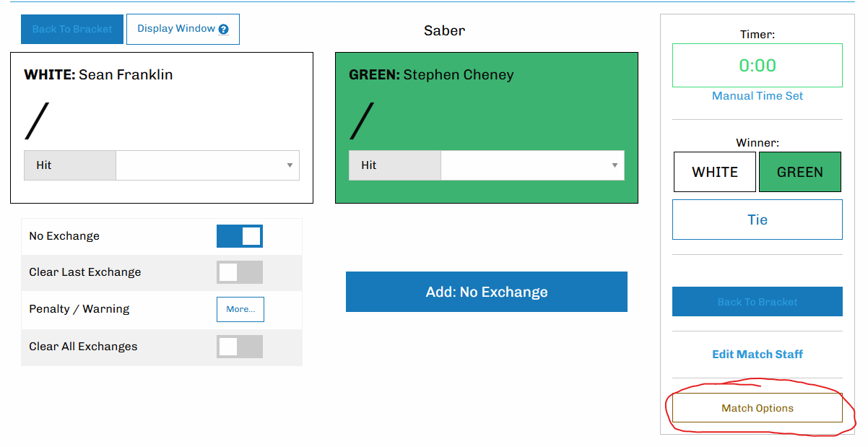Image resolution: width=868 pixels, height=447 pixels.
Task: Toggle the Clear All Exchanges switch
Action: 240,347
